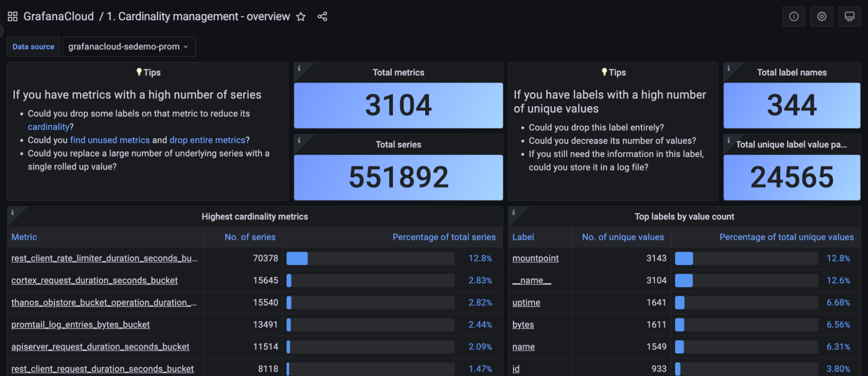Click the mountpoint label link
This screenshot has height=376, width=868.
tap(535, 258)
